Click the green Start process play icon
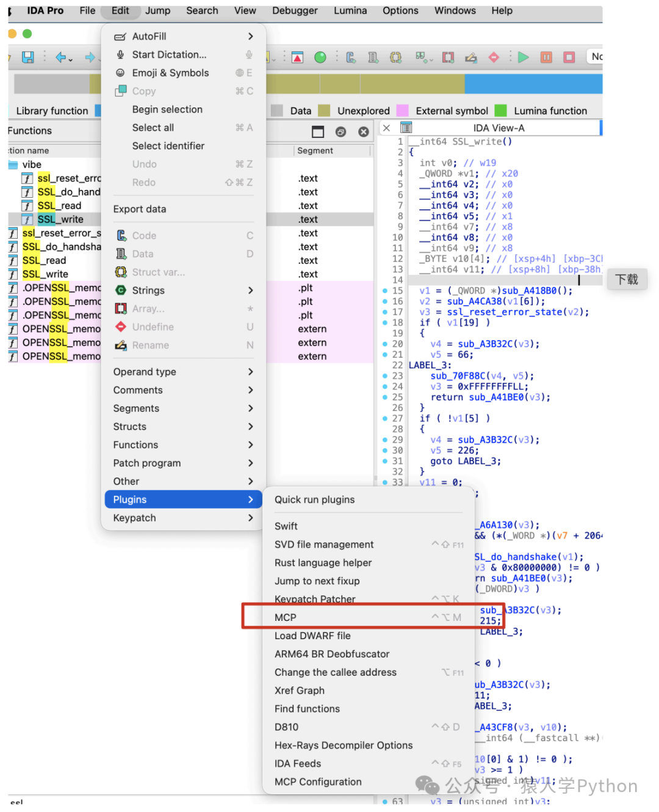This screenshot has height=812, width=659. [523, 57]
